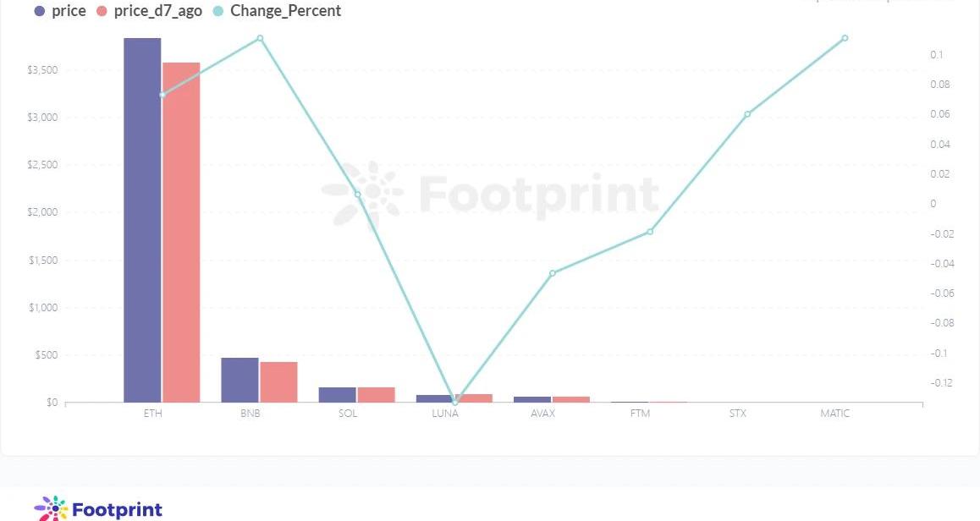980x521 pixels.
Task: Click the LUNA Change_Percent lowest point
Action: [x=455, y=403]
